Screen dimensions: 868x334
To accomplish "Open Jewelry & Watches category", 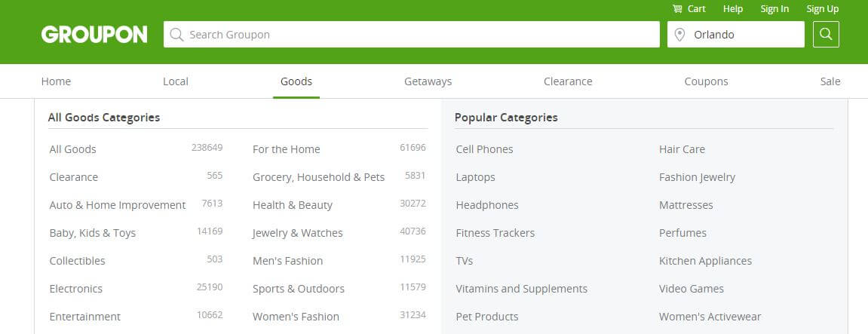I will 297,233.
